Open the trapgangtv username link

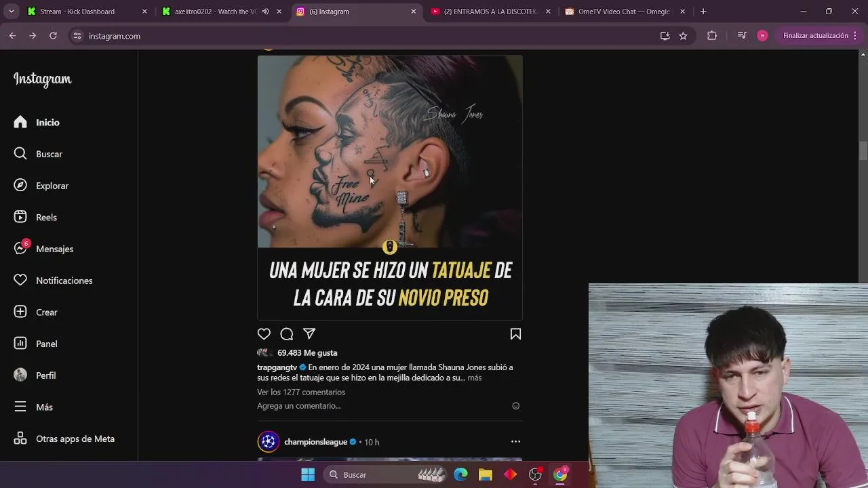pos(277,367)
